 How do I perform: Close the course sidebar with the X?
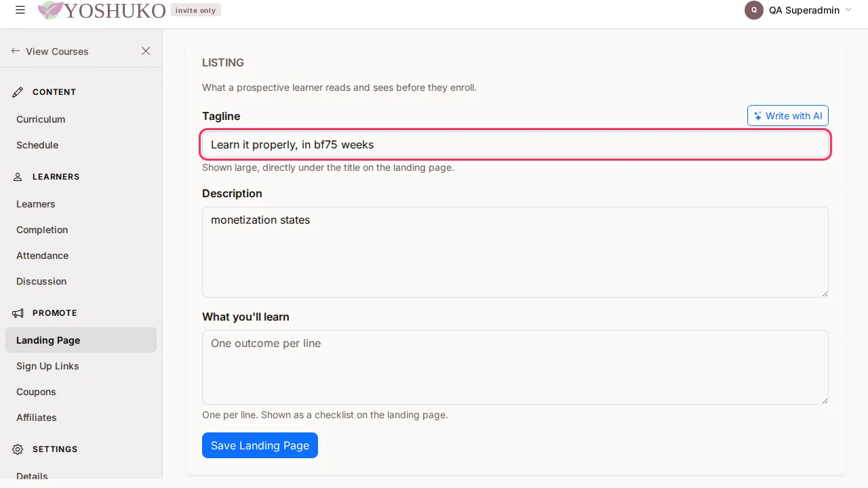click(x=146, y=51)
